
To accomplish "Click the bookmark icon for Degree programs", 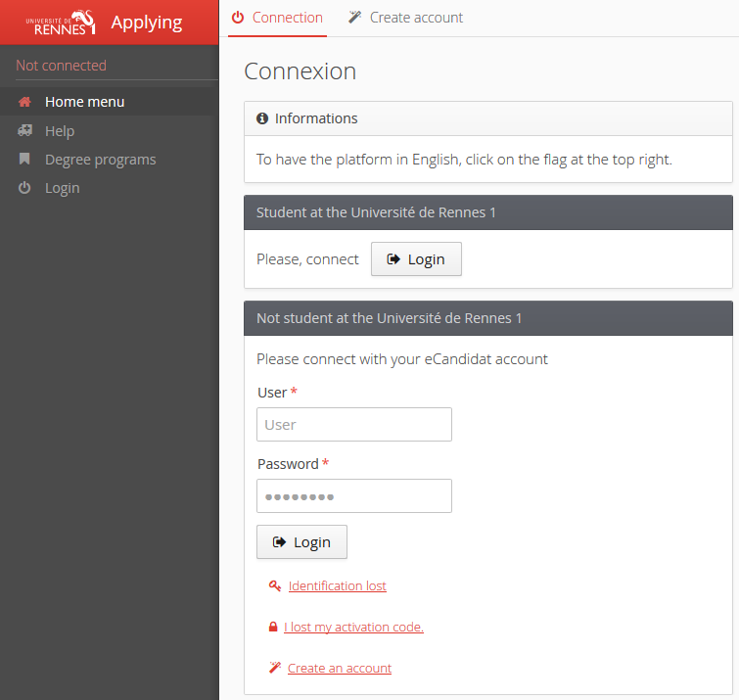I will click(x=24, y=160).
